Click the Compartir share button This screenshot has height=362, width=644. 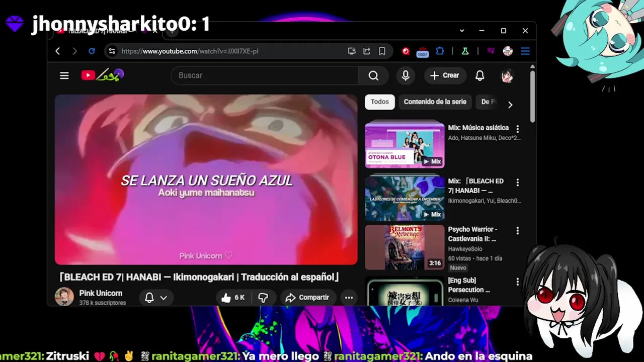pos(307,298)
